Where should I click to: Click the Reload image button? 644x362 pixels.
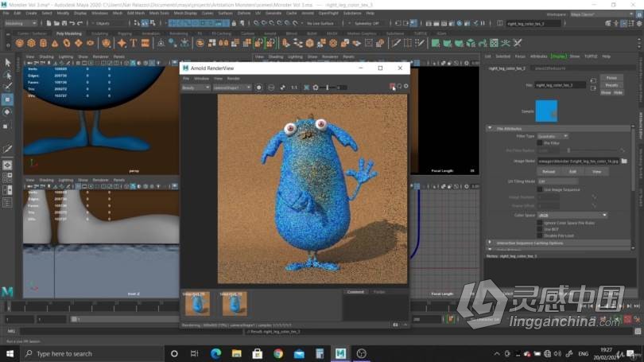point(549,172)
